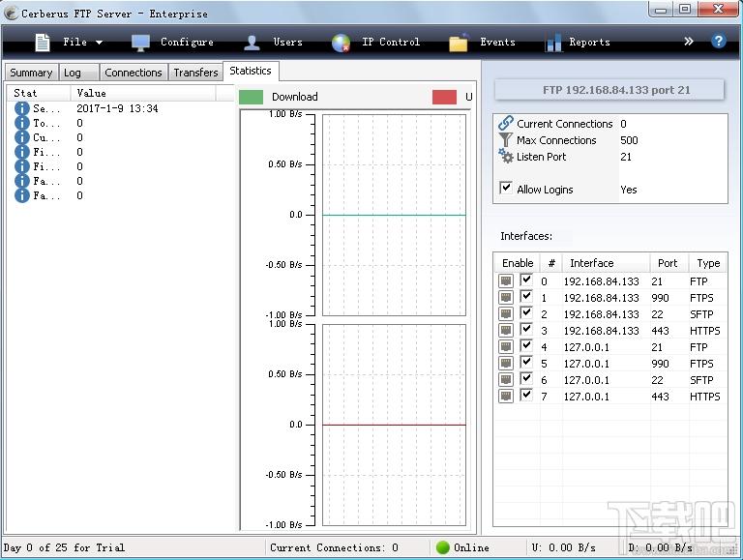Click the Cerberus title bar app icon

point(11,14)
